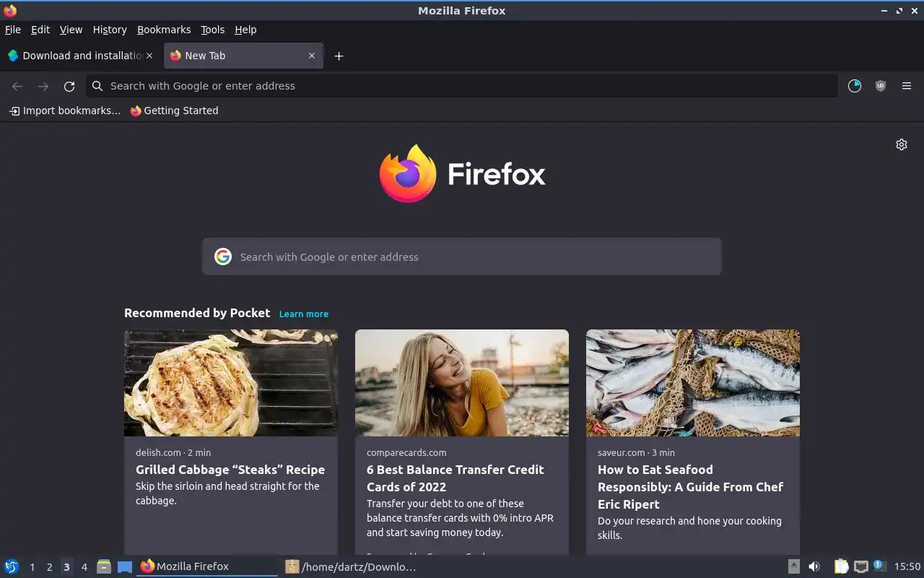
Task: Open the Firefox hamburger application menu
Action: pyautogui.click(x=907, y=86)
